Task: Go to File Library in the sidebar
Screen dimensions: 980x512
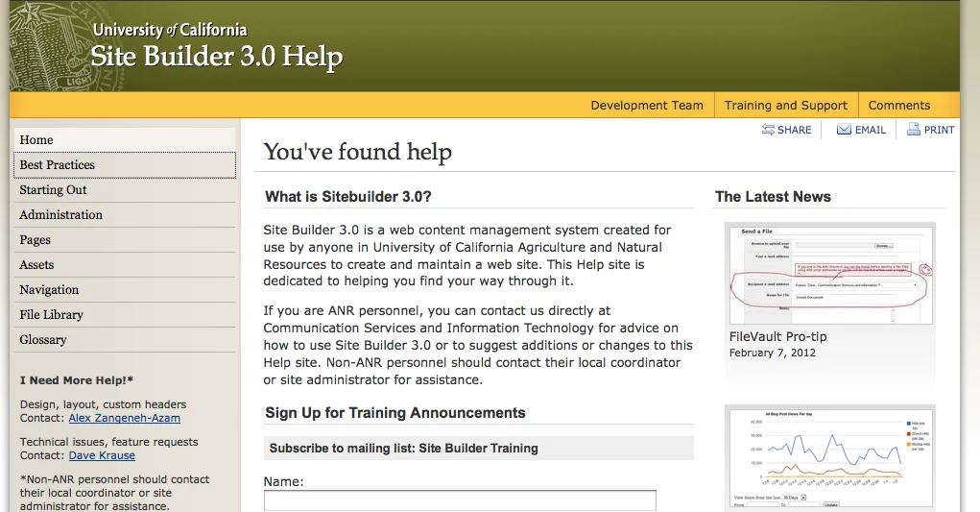Action: coord(51,315)
